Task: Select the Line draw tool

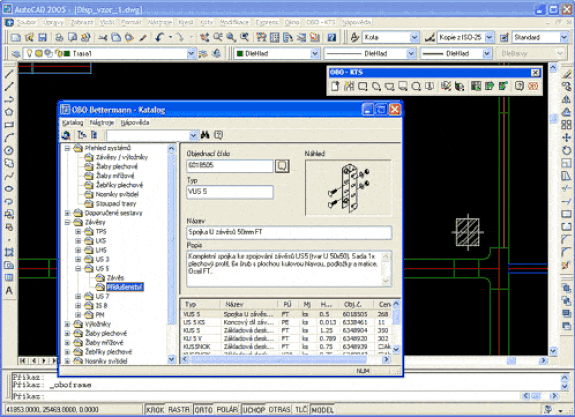Action: coord(9,74)
